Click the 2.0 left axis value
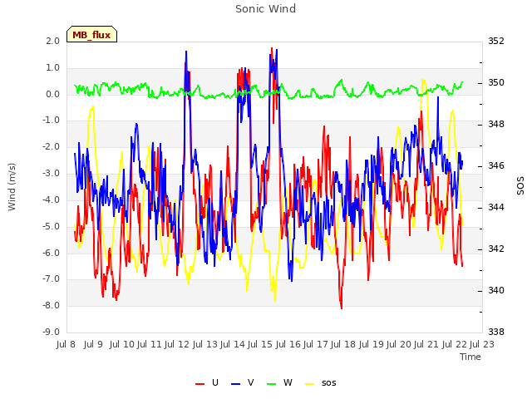 point(52,41)
